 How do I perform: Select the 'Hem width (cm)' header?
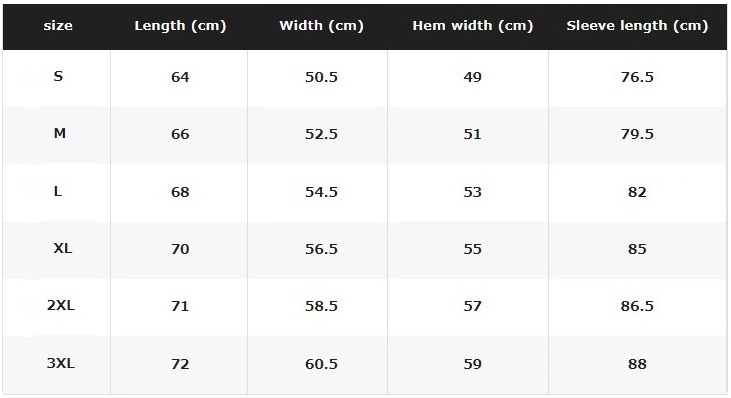point(472,26)
